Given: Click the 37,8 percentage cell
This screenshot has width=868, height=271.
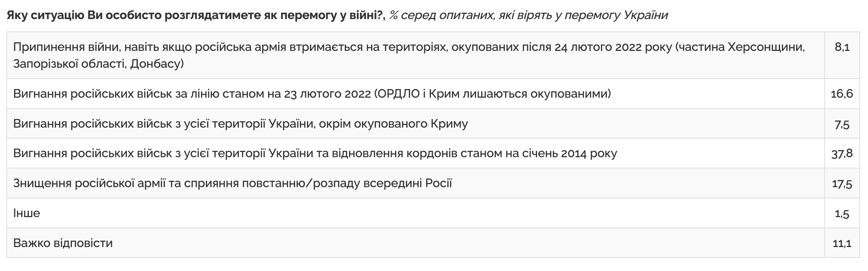Looking at the screenshot, I should [x=842, y=153].
